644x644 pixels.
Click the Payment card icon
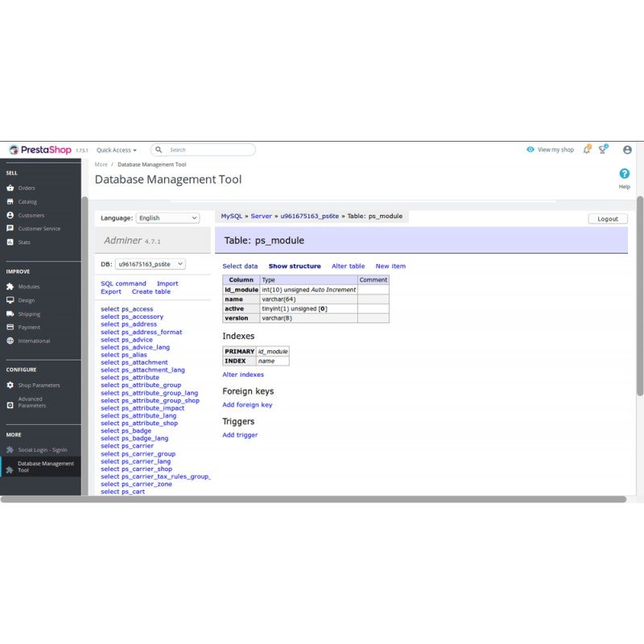(x=10, y=328)
